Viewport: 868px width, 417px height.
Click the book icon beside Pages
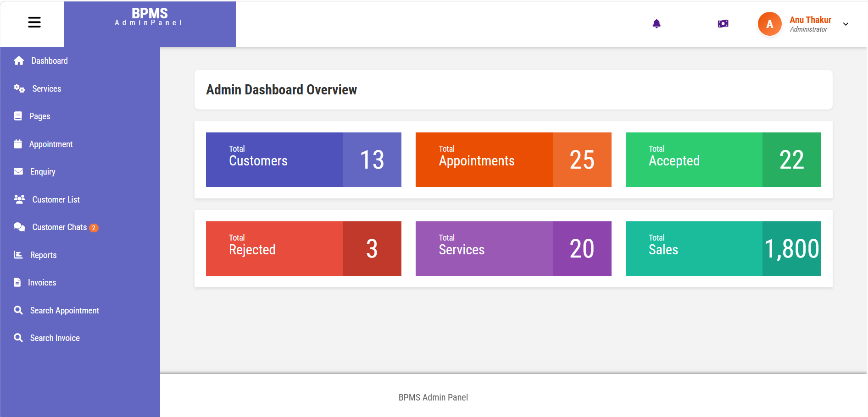pos(18,116)
